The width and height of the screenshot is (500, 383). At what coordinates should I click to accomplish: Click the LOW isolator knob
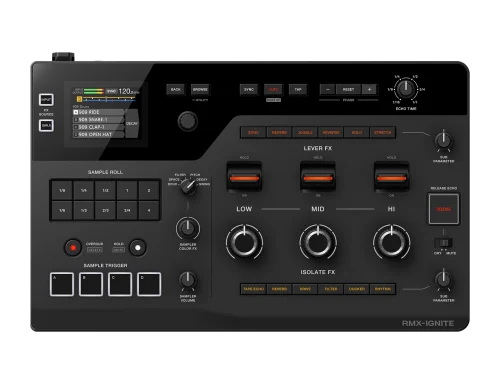(x=244, y=242)
